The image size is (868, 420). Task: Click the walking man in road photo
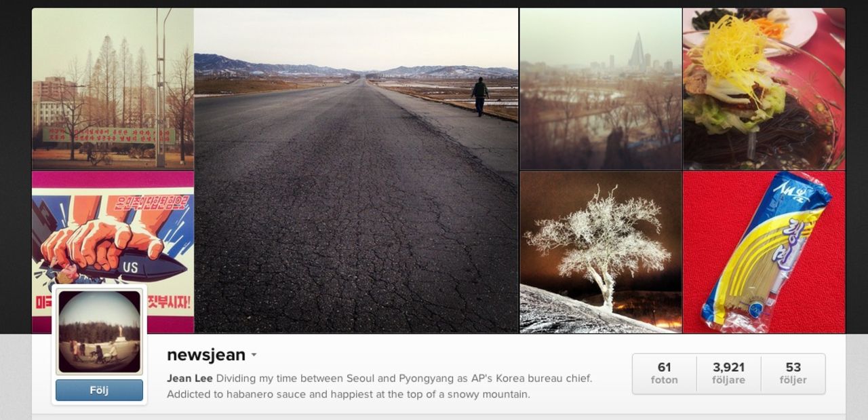(x=480, y=96)
